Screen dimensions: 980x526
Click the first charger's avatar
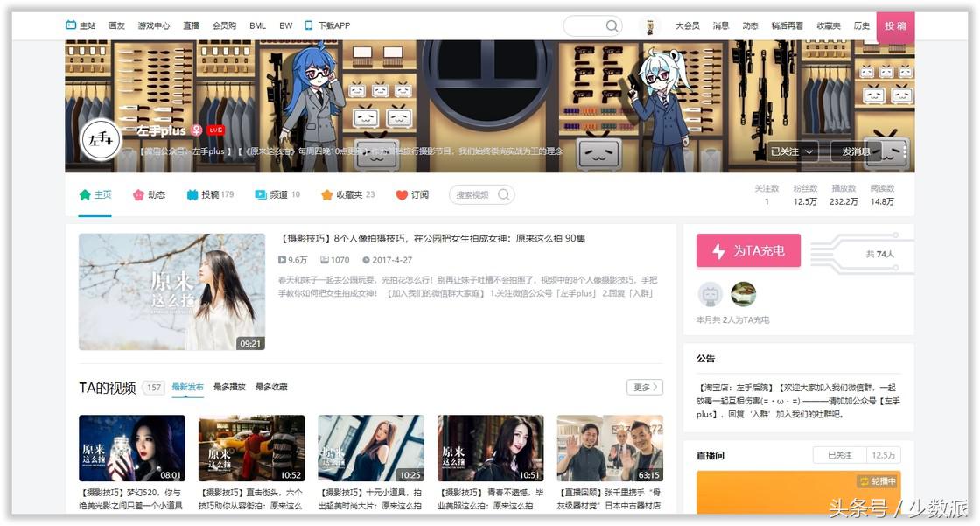[x=710, y=294]
